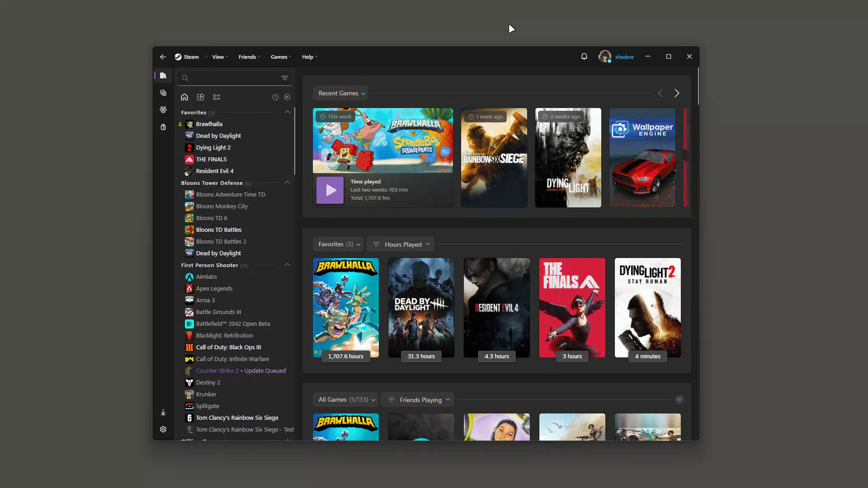The width and height of the screenshot is (868, 488).
Task: Open Dead by Daylight 31.3 hours cover
Action: click(421, 308)
